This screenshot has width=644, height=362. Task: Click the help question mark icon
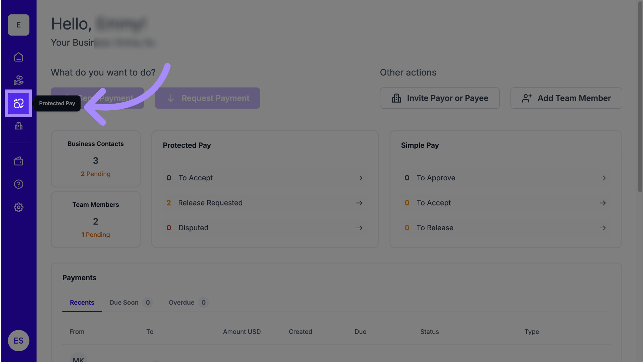click(18, 184)
